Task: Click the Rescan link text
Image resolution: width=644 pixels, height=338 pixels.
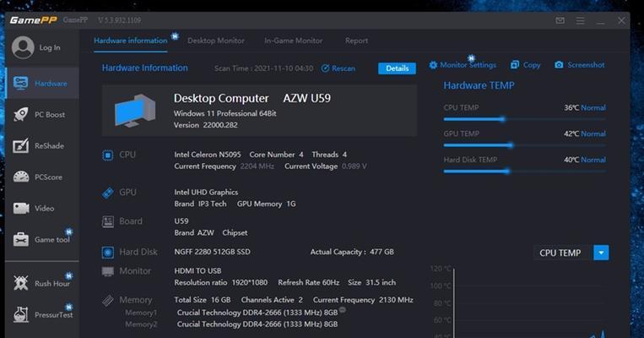Action: pyautogui.click(x=344, y=68)
